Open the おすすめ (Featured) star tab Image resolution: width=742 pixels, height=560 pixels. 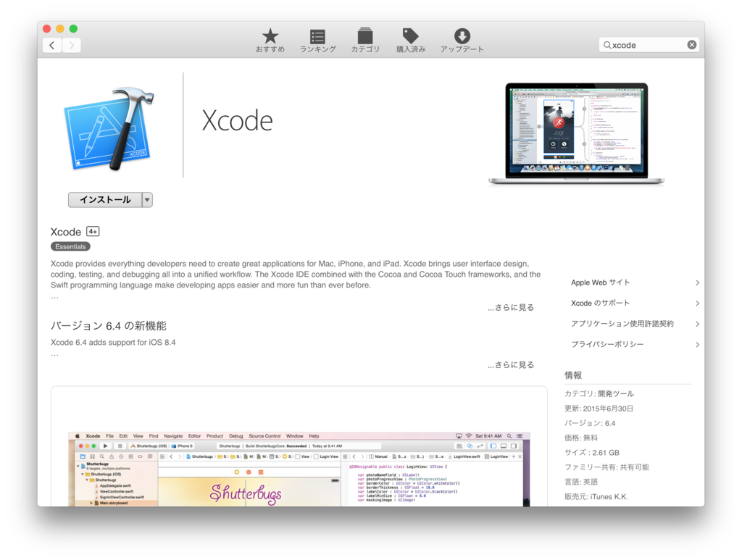(270, 41)
